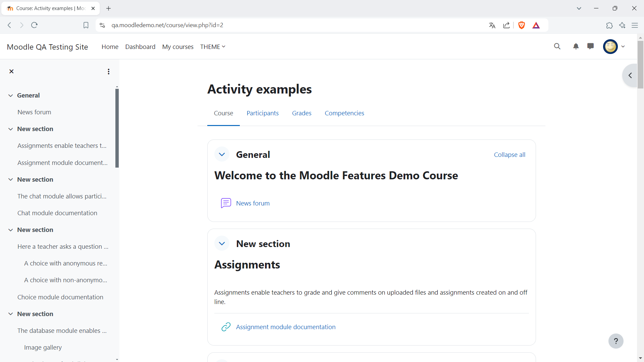The width and height of the screenshot is (644, 362).
Task: Collapse the General section in main content
Action: [222, 155]
